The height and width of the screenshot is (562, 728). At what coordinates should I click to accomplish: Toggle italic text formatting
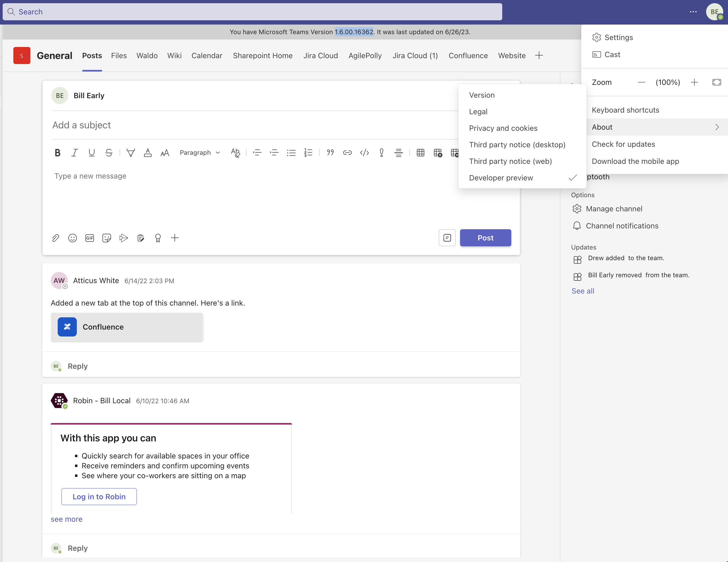(x=74, y=152)
